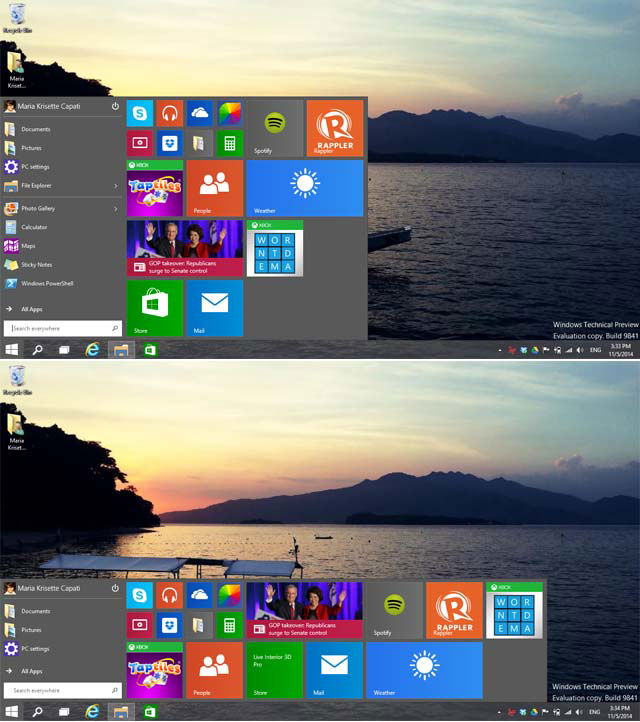Open the Wordament tile in the tall Start menu

click(275, 248)
